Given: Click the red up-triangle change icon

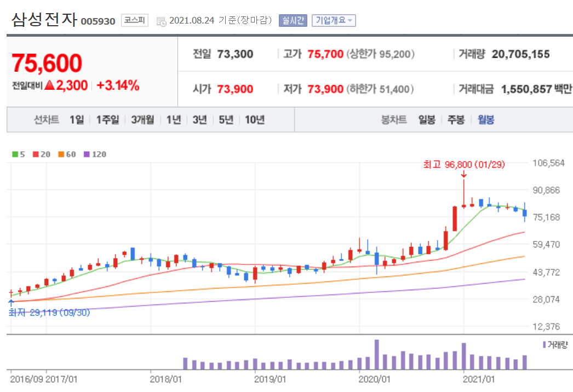Looking at the screenshot, I should [x=49, y=85].
